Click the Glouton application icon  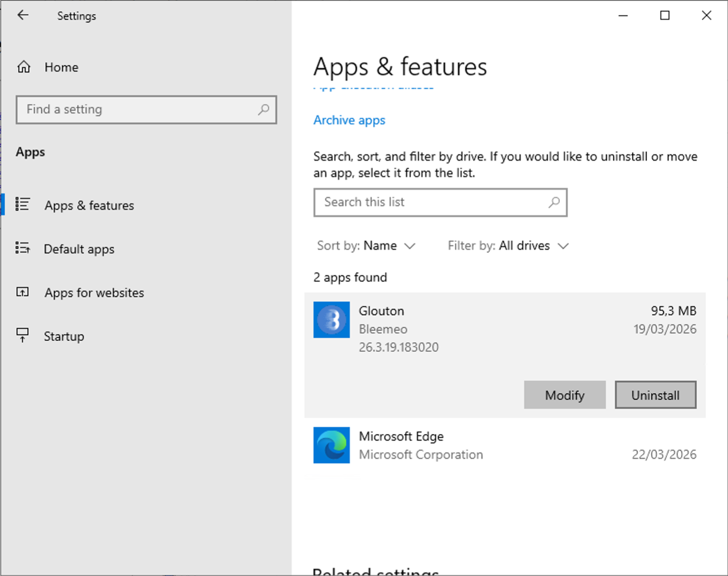pos(331,320)
